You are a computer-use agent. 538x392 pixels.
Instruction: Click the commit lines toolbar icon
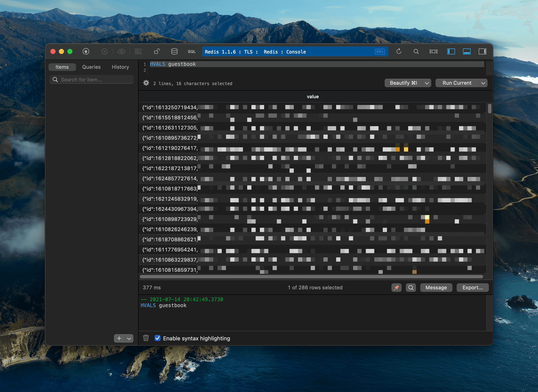point(138,51)
